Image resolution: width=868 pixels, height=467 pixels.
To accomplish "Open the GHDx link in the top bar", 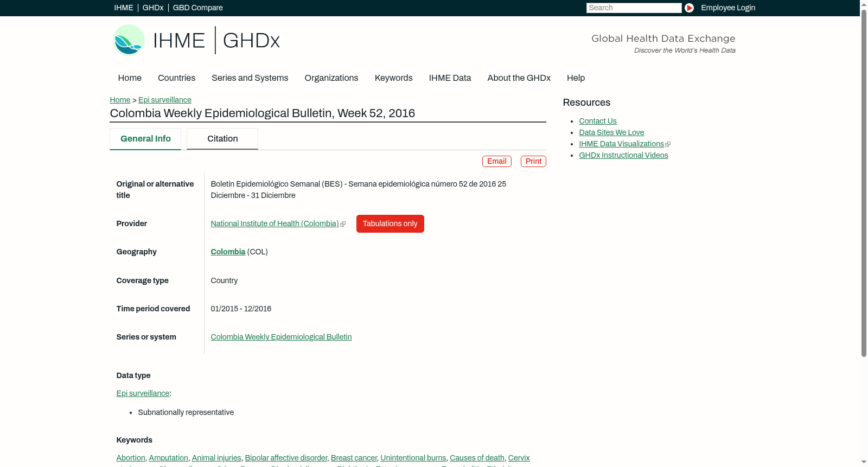I will [x=153, y=8].
